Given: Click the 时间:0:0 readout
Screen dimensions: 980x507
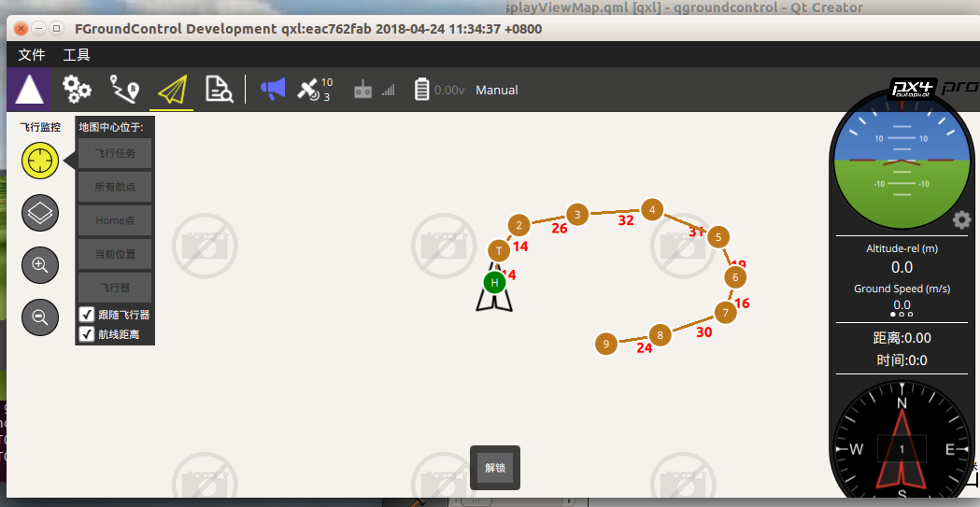Looking at the screenshot, I should (902, 360).
